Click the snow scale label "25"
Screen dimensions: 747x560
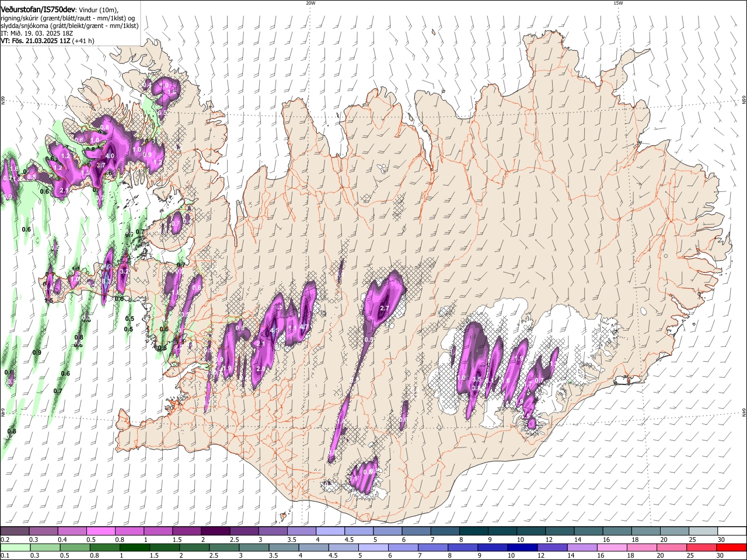[x=692, y=540]
